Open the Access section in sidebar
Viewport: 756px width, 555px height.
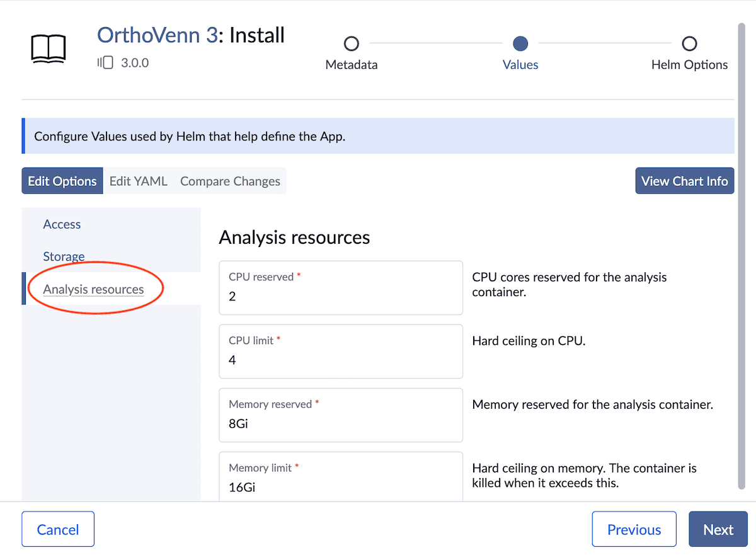(62, 224)
